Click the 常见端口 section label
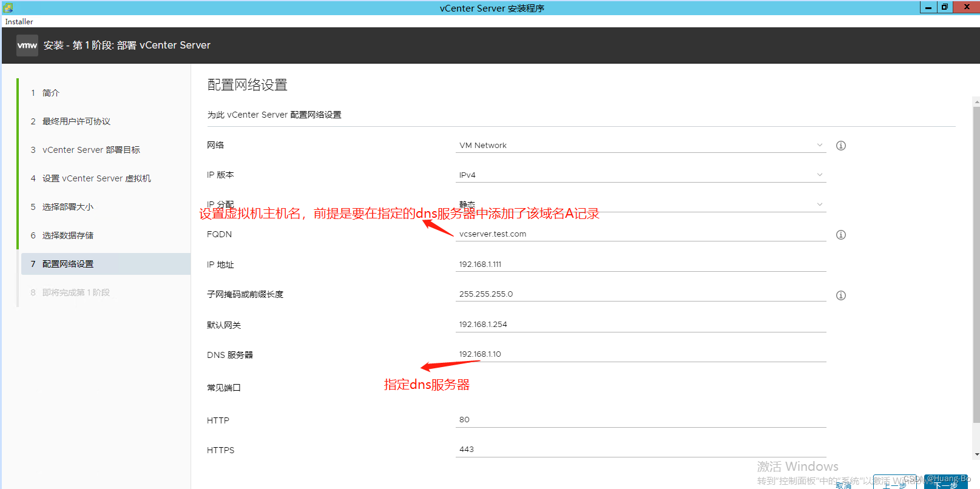Image resolution: width=980 pixels, height=489 pixels. tap(224, 388)
